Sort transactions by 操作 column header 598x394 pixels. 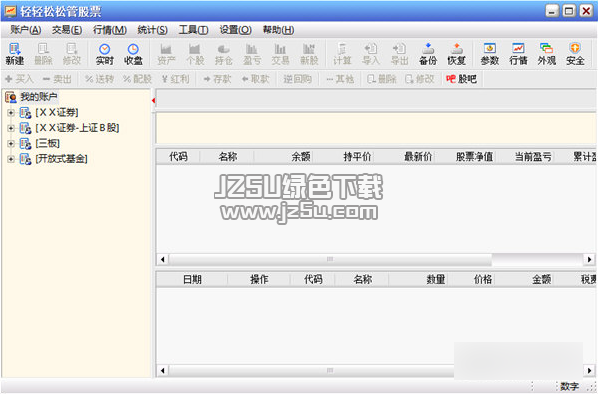[x=259, y=280]
